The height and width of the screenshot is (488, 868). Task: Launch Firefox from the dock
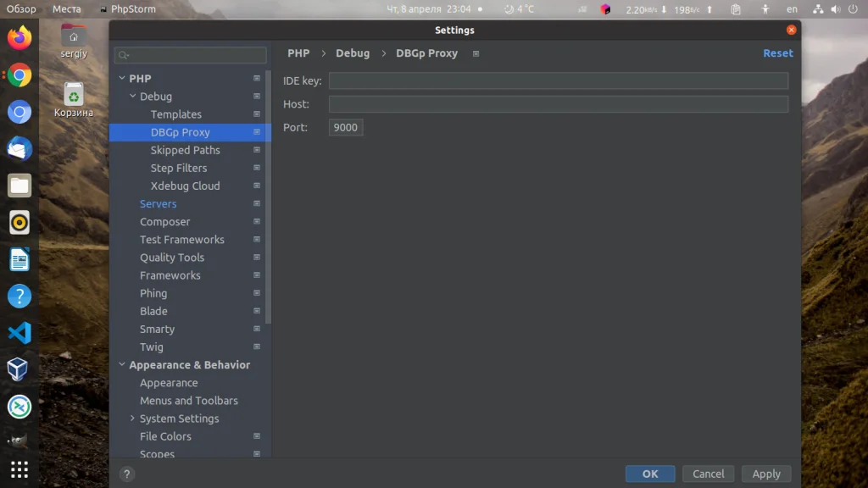[19, 37]
